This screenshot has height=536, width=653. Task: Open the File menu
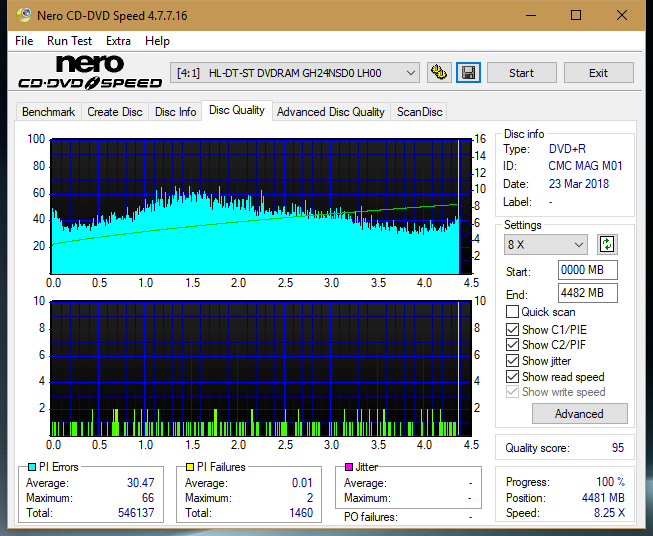(24, 41)
